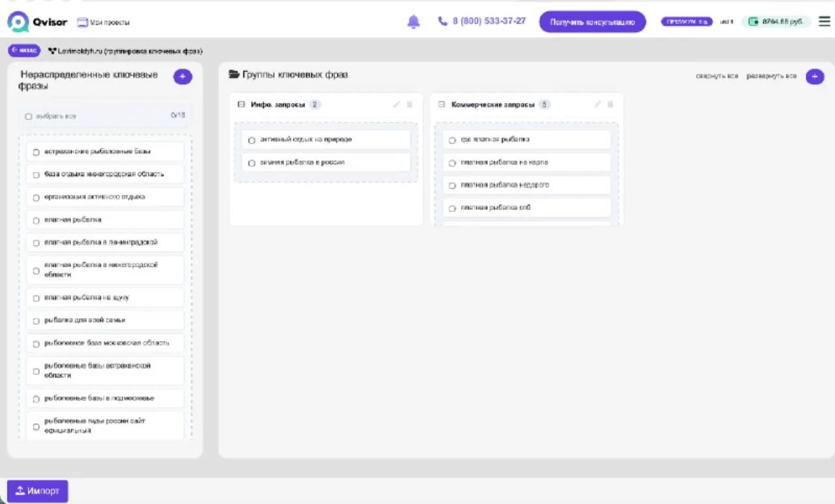Check астраханские рыболовные базы phrase

37,152
